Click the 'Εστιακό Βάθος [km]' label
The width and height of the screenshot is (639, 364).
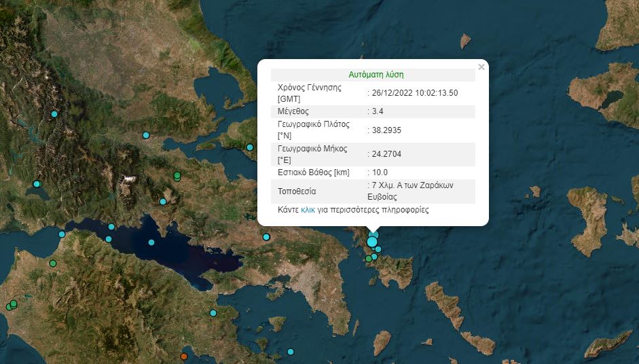point(313,172)
